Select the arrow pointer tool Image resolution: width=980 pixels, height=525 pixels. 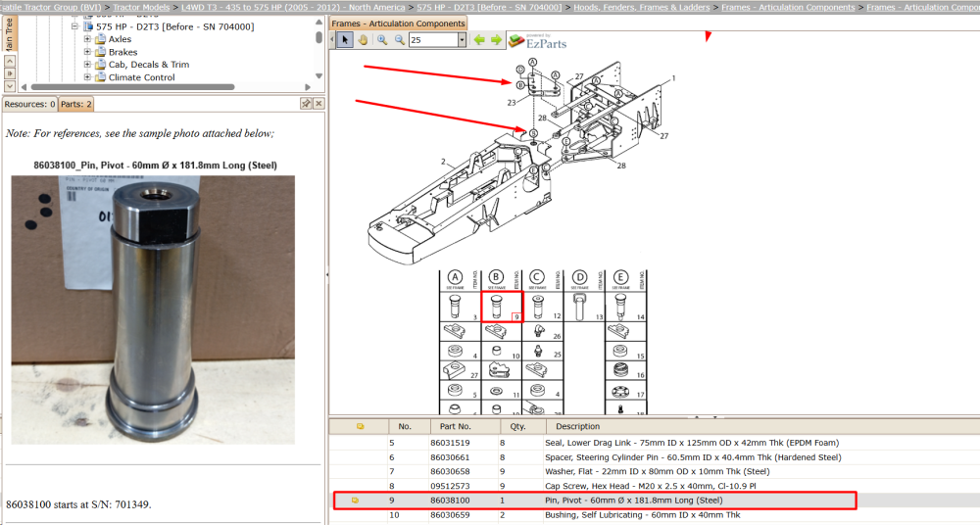344,40
